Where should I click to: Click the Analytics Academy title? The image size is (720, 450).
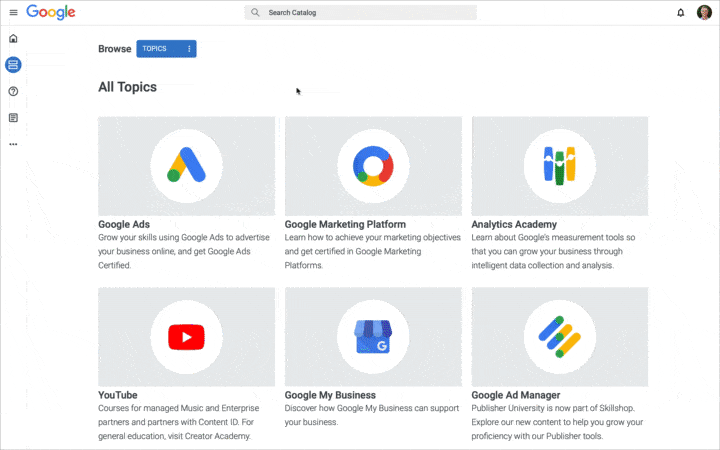tap(514, 225)
